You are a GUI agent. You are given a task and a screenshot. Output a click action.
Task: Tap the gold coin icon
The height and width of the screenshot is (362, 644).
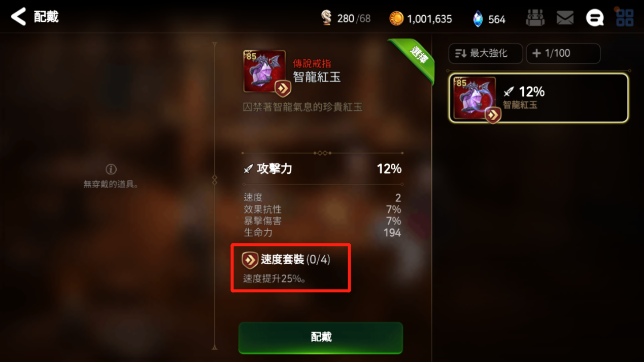point(396,19)
